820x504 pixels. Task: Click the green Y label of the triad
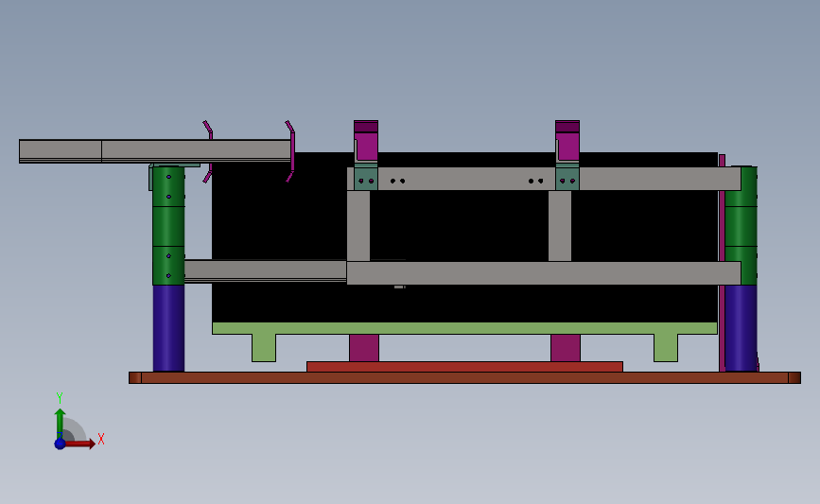click(60, 398)
